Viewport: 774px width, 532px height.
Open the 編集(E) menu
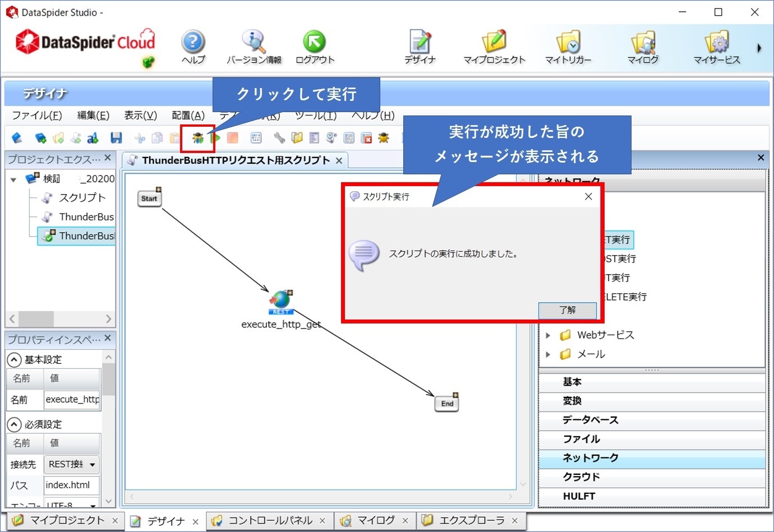[93, 115]
